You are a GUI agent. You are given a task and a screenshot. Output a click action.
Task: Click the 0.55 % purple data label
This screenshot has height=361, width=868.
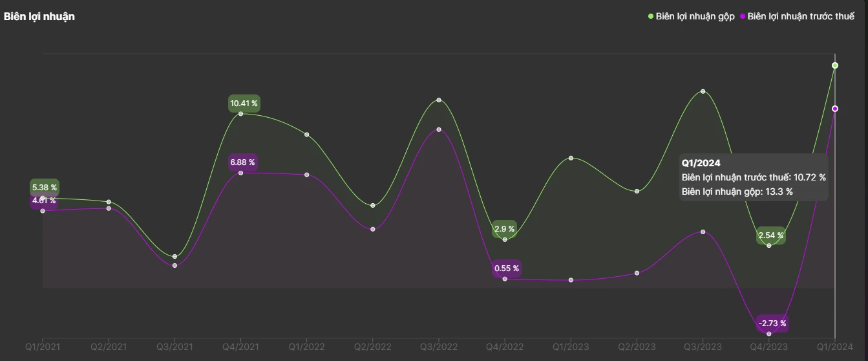click(507, 268)
